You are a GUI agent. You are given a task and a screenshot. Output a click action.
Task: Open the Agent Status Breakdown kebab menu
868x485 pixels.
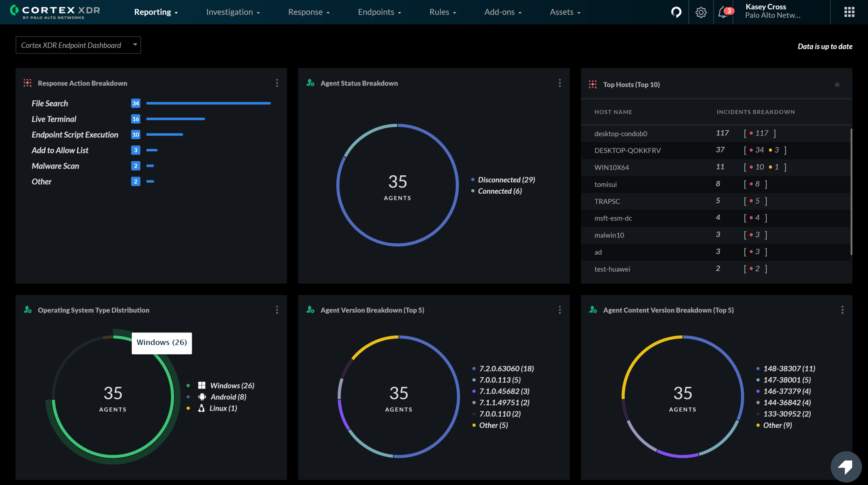(x=560, y=83)
